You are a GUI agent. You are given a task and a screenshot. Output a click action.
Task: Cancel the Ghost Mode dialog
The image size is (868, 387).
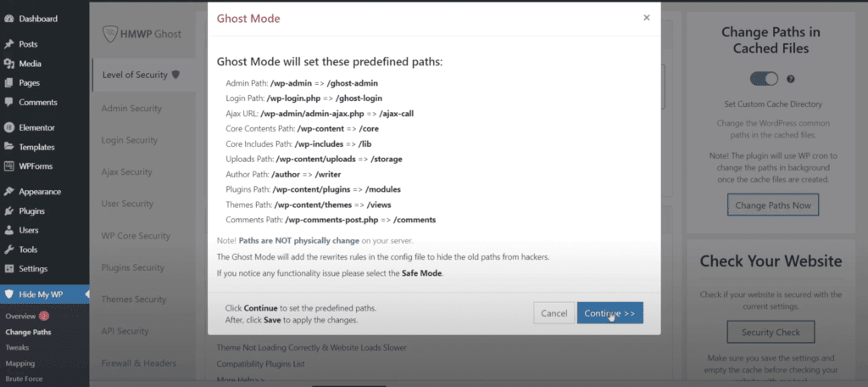pos(554,313)
